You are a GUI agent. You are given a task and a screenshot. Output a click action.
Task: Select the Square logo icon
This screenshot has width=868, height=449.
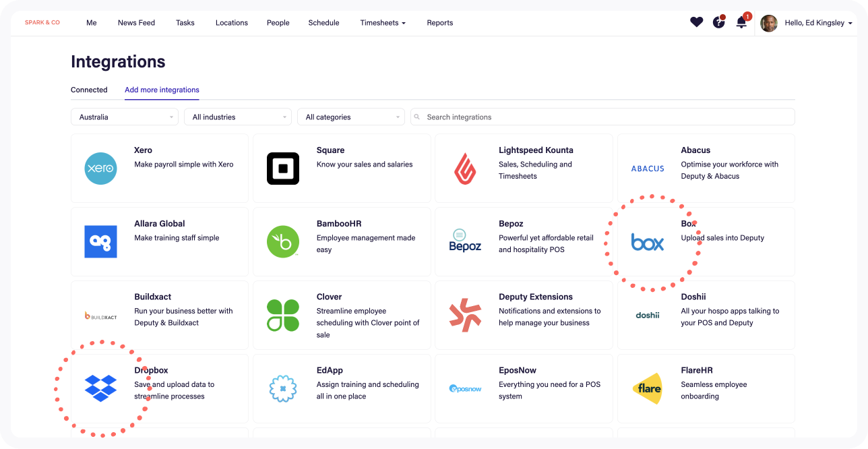(x=283, y=169)
